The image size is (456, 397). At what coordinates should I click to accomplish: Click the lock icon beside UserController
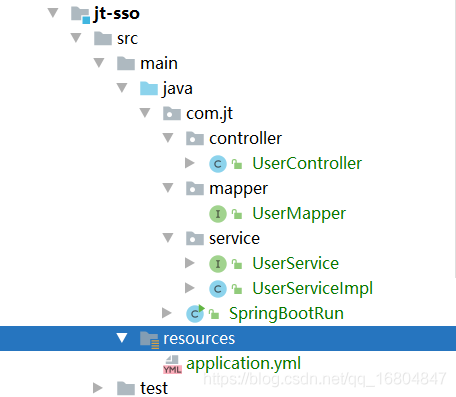[x=237, y=164]
